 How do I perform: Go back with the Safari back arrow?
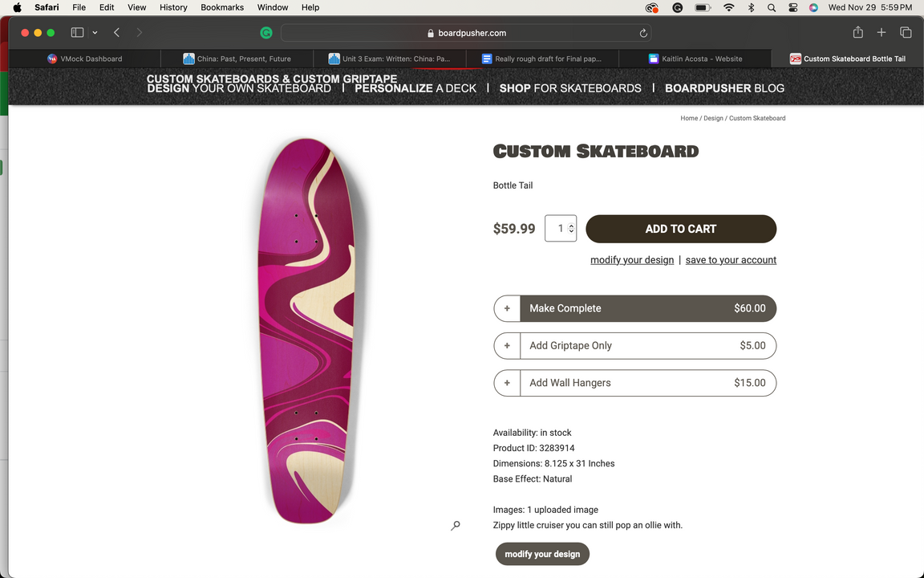(117, 33)
